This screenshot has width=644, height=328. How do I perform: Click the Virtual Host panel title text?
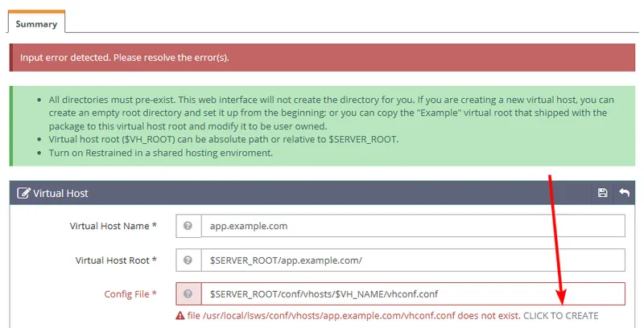point(61,193)
